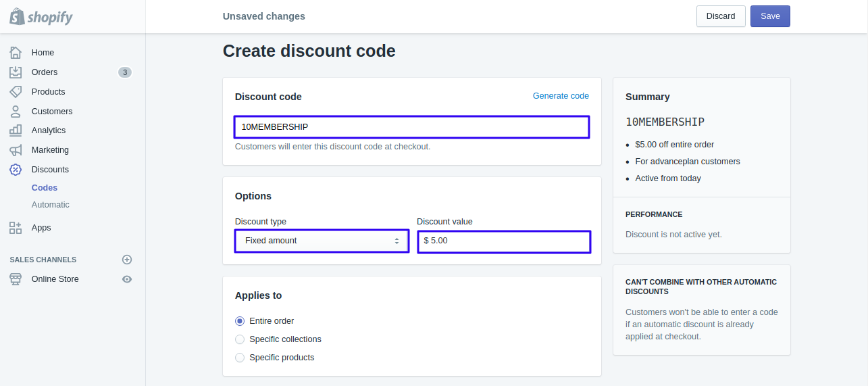
Task: Choose Specific products radio option
Action: (239, 358)
